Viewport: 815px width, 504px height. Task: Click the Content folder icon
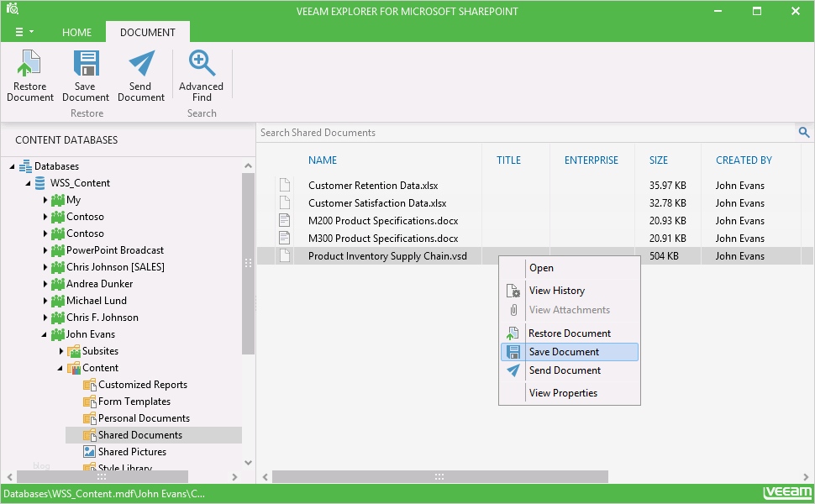pyautogui.click(x=74, y=368)
